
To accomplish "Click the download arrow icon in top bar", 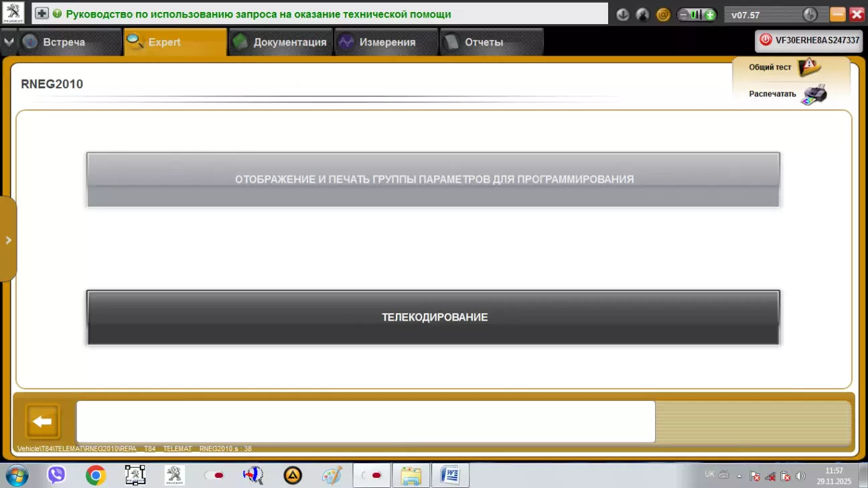I will click(x=623, y=15).
